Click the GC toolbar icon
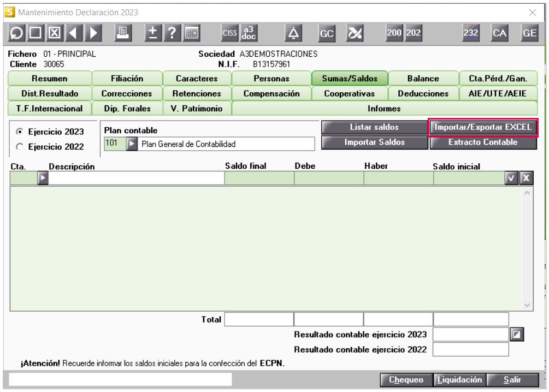 coord(326,33)
